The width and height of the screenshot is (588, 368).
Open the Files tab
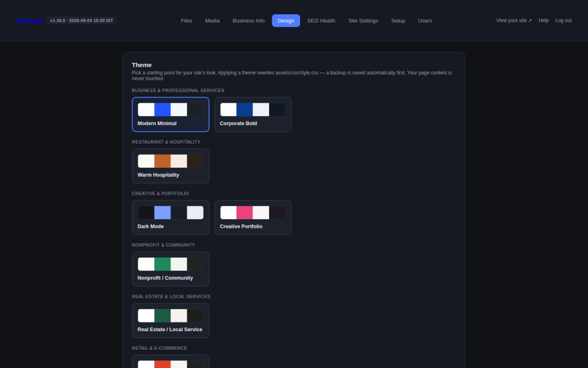(x=186, y=20)
